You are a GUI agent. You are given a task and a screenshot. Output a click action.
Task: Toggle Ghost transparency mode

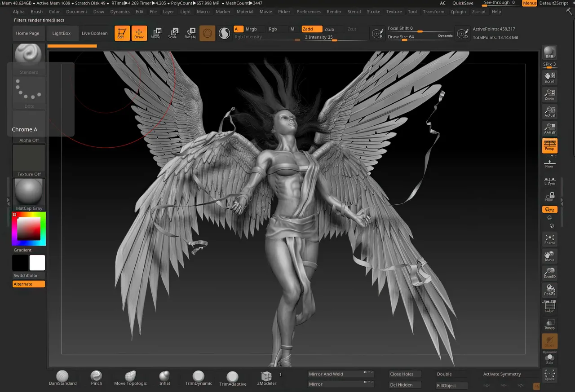point(549,341)
